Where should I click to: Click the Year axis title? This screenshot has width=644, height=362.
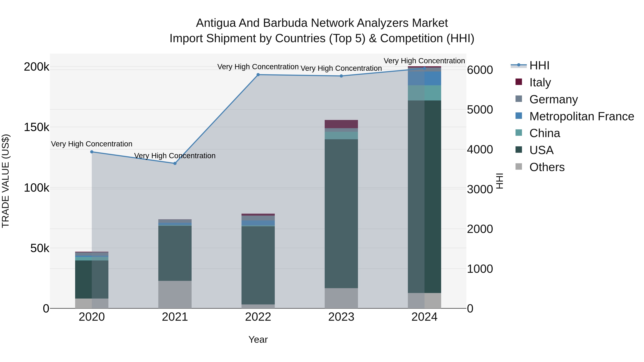(258, 339)
